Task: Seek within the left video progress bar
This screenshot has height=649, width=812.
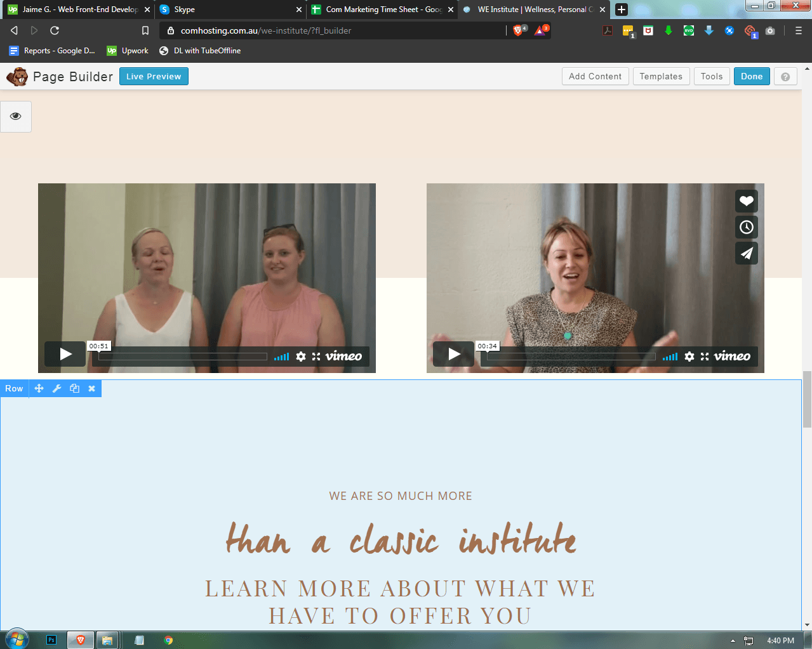Action: click(183, 357)
